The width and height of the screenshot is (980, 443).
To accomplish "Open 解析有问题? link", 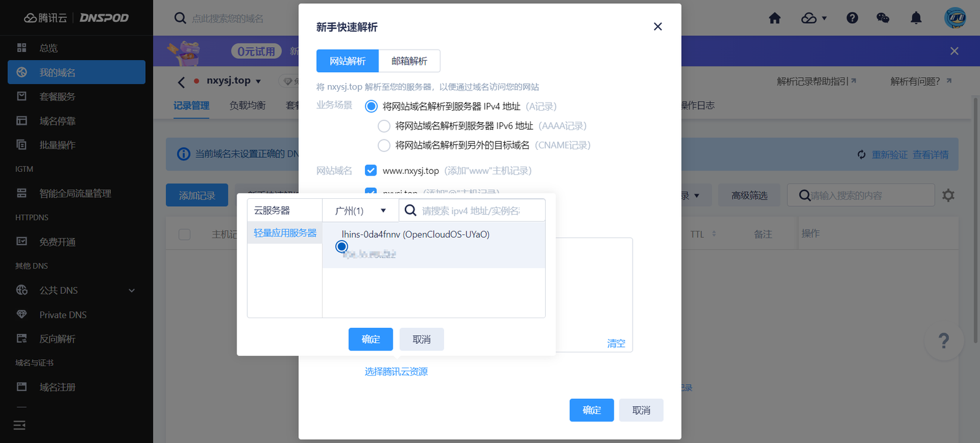I will [921, 81].
